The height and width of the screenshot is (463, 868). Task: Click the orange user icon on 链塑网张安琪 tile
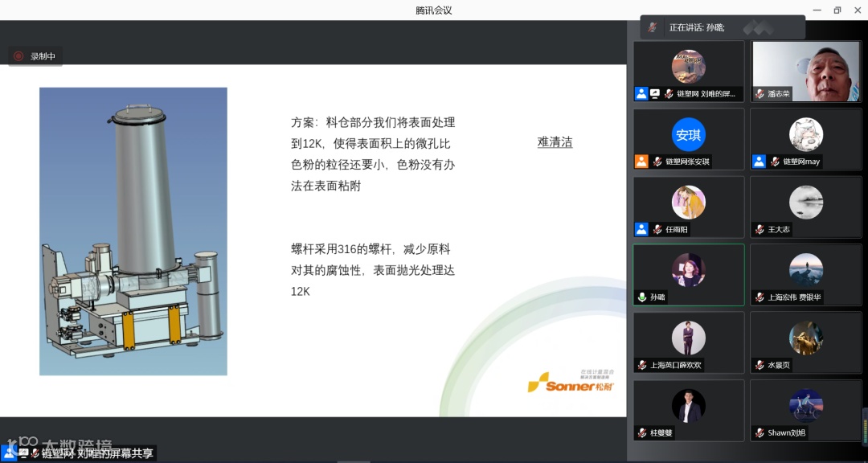click(641, 161)
